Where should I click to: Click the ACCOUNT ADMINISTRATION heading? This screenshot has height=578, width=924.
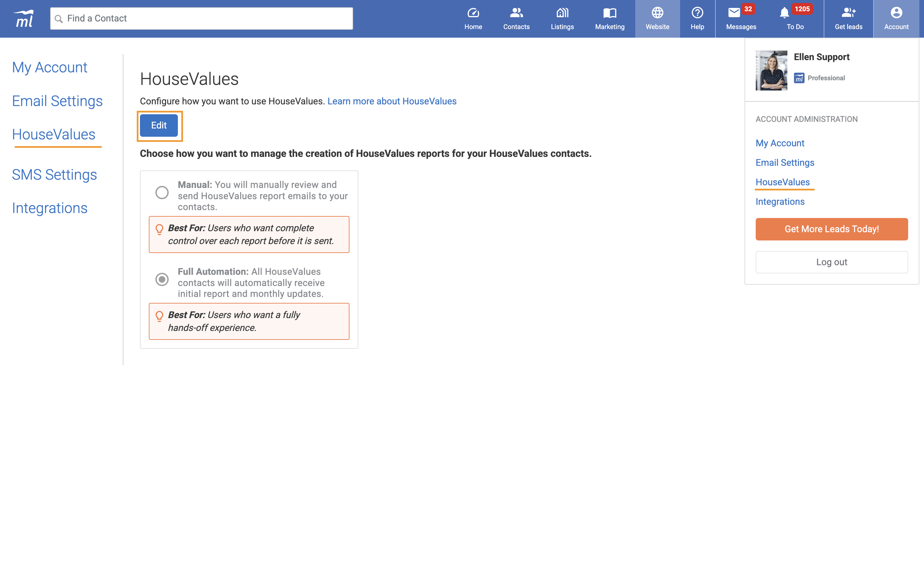[x=807, y=119]
